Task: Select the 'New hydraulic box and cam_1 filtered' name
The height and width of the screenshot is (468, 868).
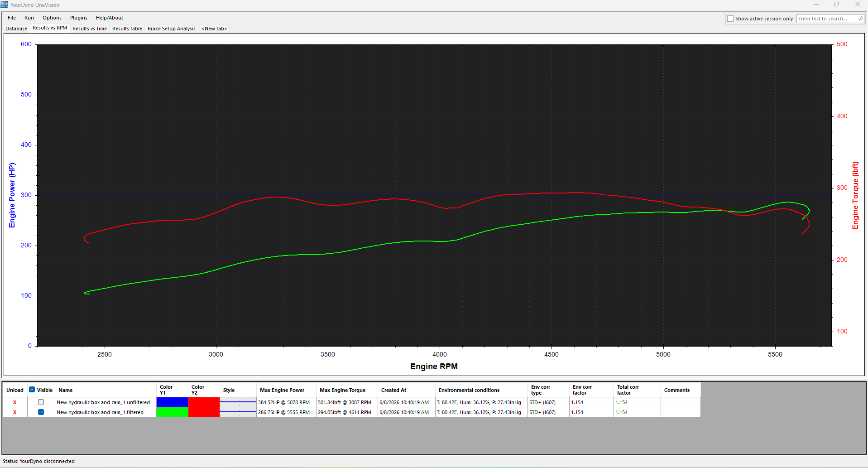Action: coord(100,412)
